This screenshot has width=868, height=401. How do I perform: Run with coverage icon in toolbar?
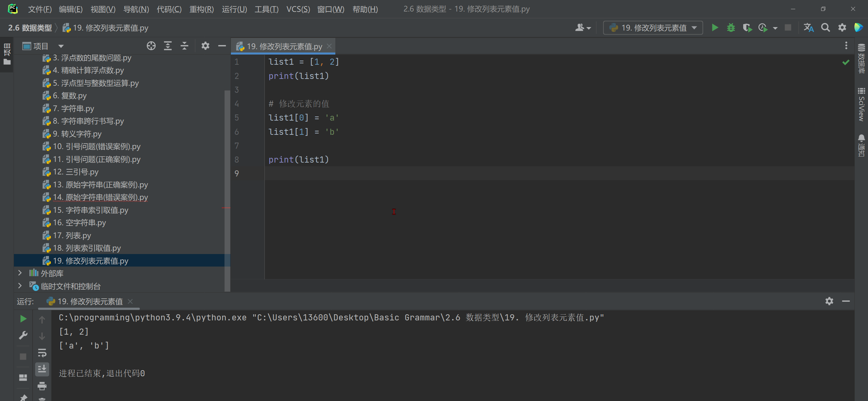747,28
